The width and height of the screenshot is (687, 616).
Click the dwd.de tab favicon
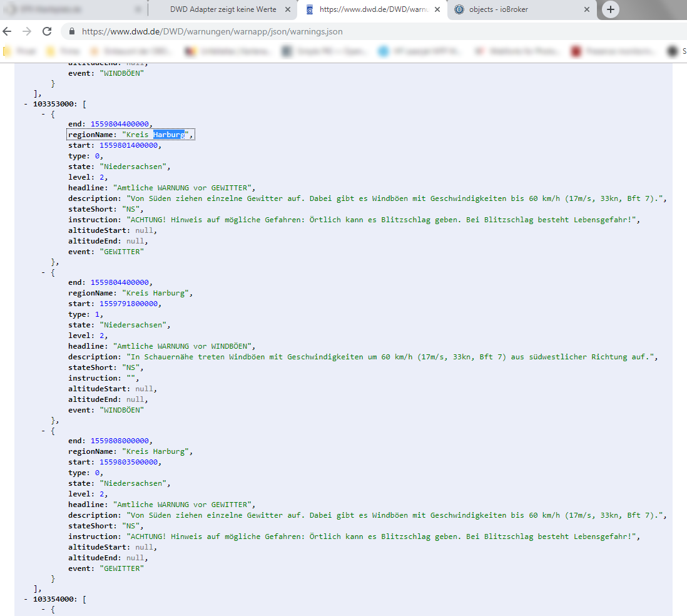[x=309, y=9]
